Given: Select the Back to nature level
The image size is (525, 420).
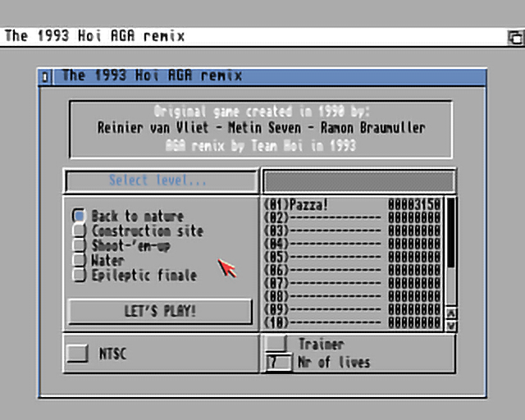Looking at the screenshot, I should pos(79,216).
